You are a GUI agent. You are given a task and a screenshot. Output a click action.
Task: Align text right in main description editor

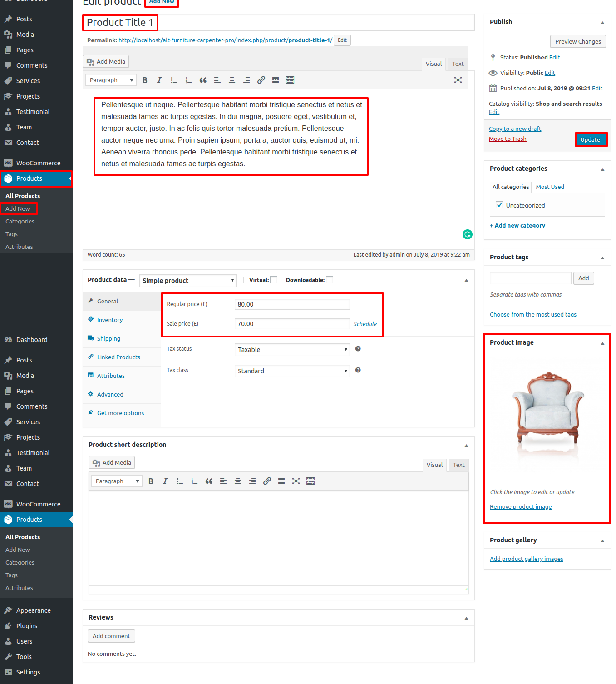coord(246,80)
